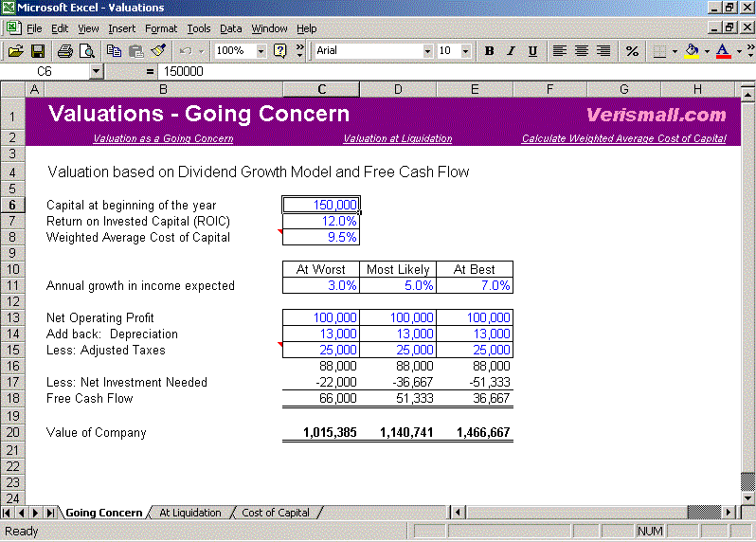Open the Name Box dropdown arrow
This screenshot has width=756, height=542.
click(x=97, y=71)
